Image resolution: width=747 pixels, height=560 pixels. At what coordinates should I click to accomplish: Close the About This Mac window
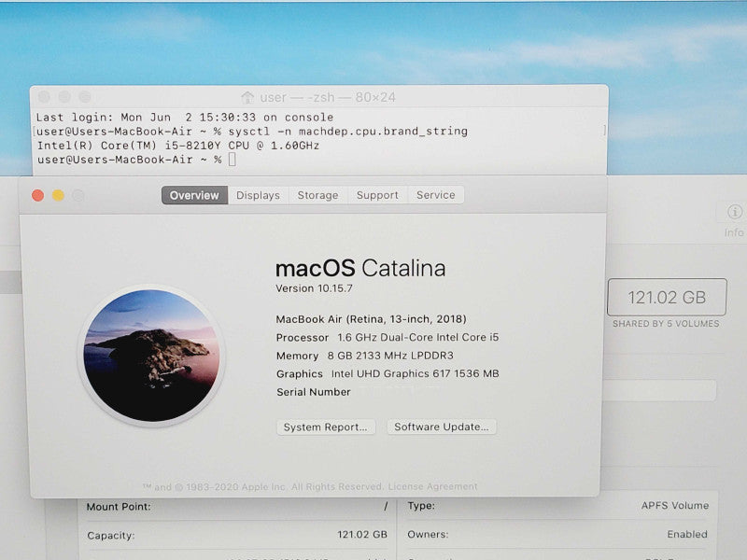point(37,195)
